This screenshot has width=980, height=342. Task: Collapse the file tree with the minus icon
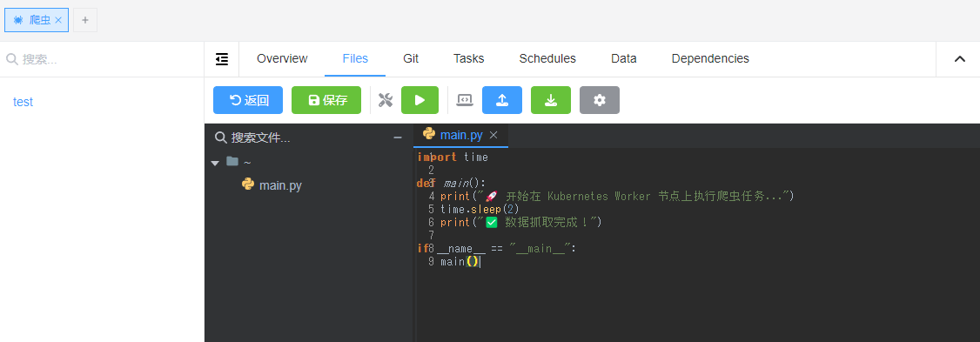[x=398, y=137]
